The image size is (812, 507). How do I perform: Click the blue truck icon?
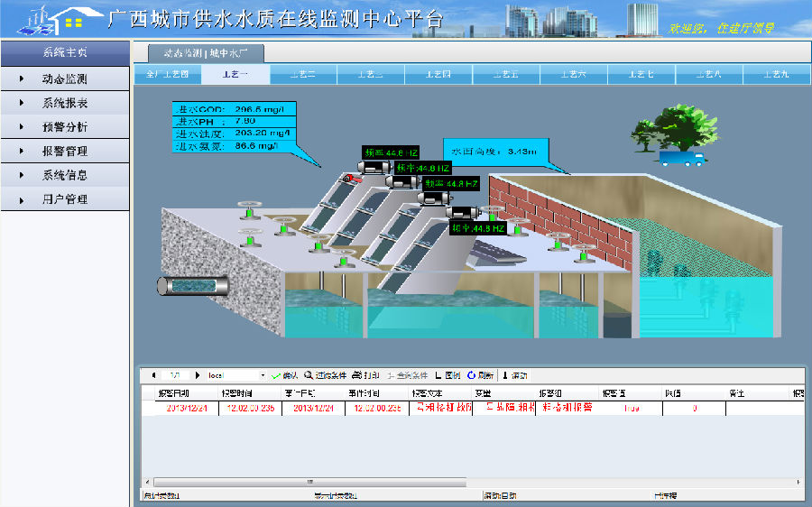[681, 159]
